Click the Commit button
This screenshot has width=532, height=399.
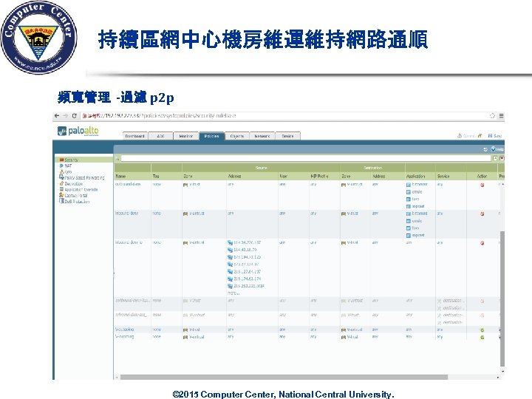[466, 136]
